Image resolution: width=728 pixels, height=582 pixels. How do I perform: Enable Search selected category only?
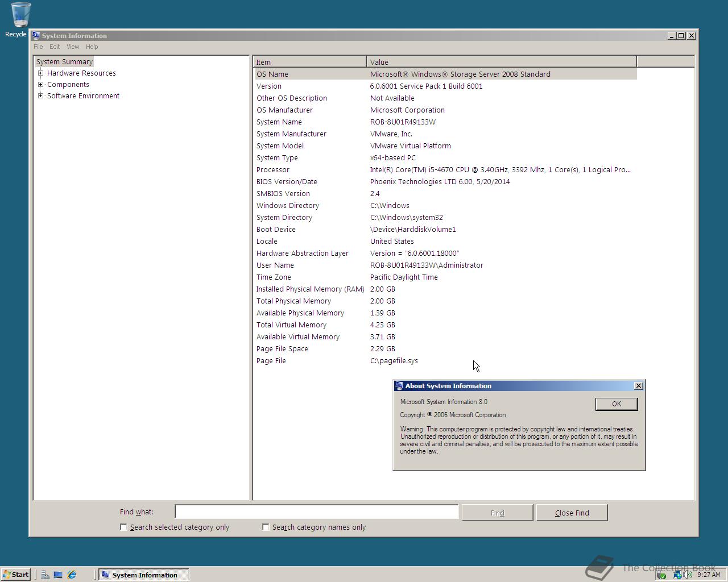[x=123, y=527]
